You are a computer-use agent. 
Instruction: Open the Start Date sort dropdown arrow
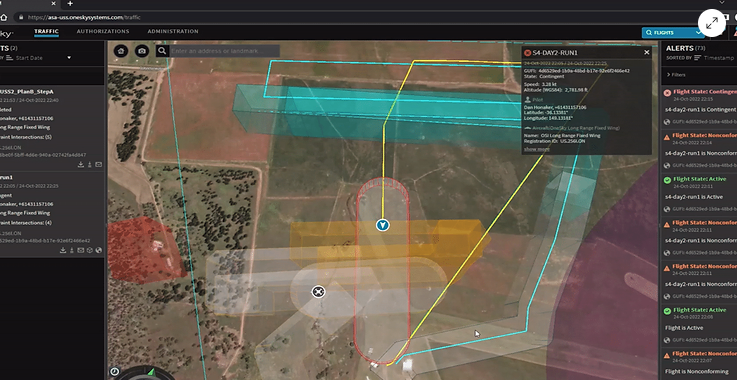tap(69, 58)
